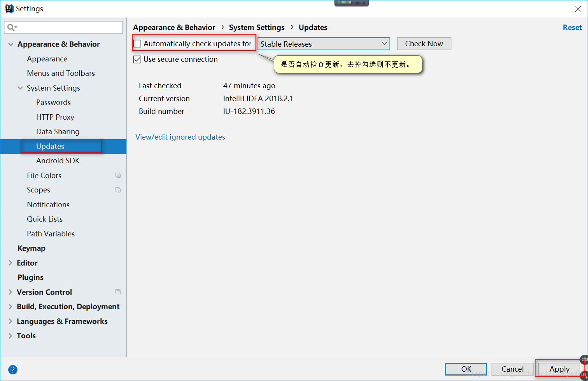
Task: Open Data Sharing settings
Action: tap(58, 132)
